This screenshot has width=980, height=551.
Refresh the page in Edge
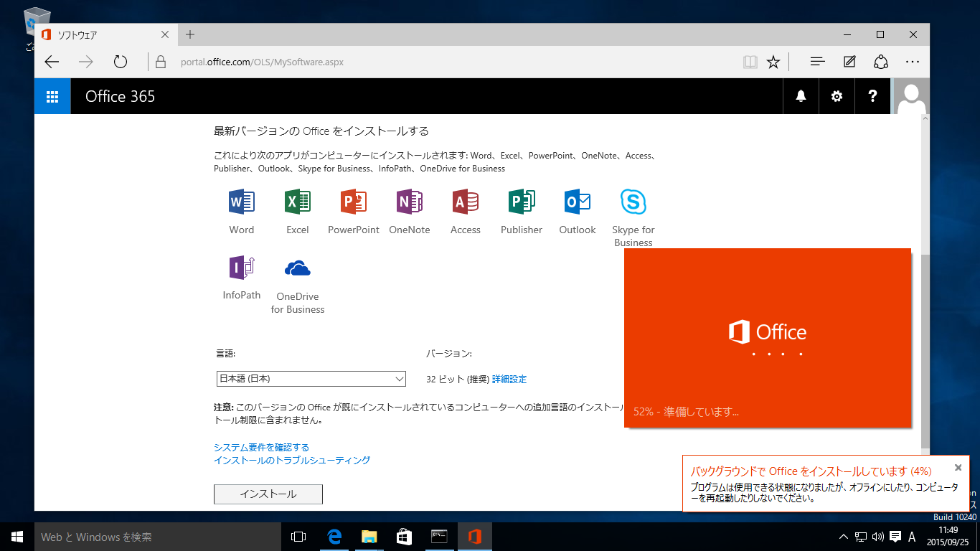click(121, 62)
